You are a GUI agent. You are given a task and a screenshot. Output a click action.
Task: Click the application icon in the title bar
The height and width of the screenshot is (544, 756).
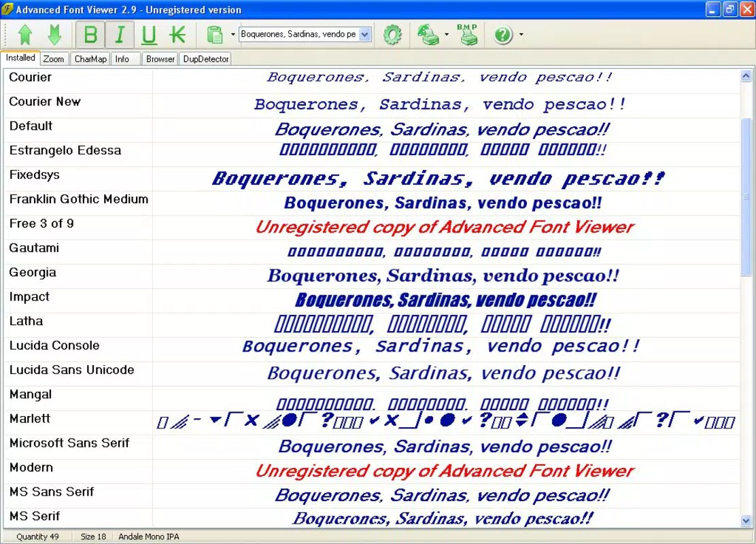coord(7,9)
